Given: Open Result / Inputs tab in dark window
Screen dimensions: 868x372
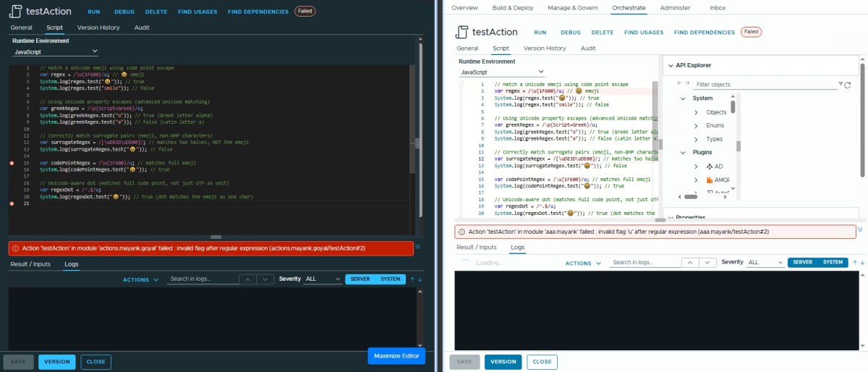Looking at the screenshot, I should click(x=30, y=264).
